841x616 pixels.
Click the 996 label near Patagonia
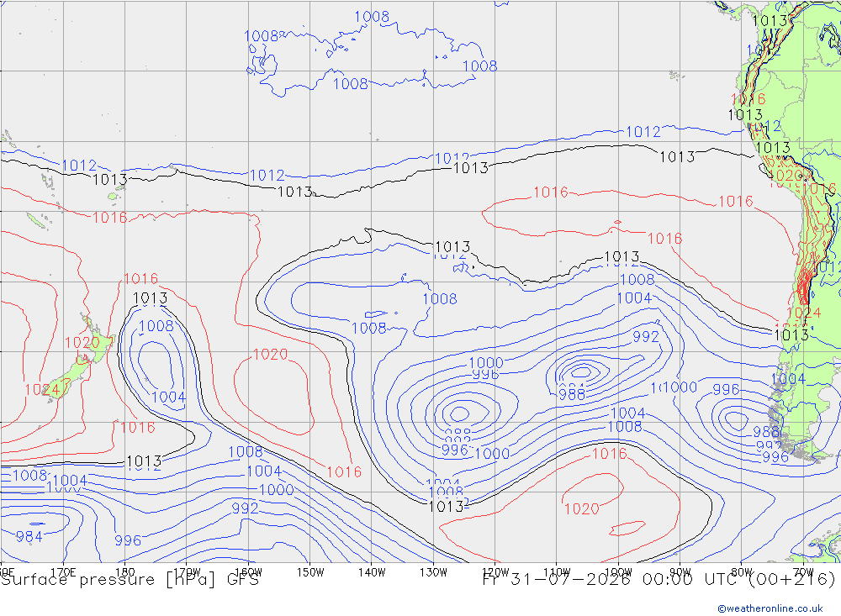(x=775, y=457)
